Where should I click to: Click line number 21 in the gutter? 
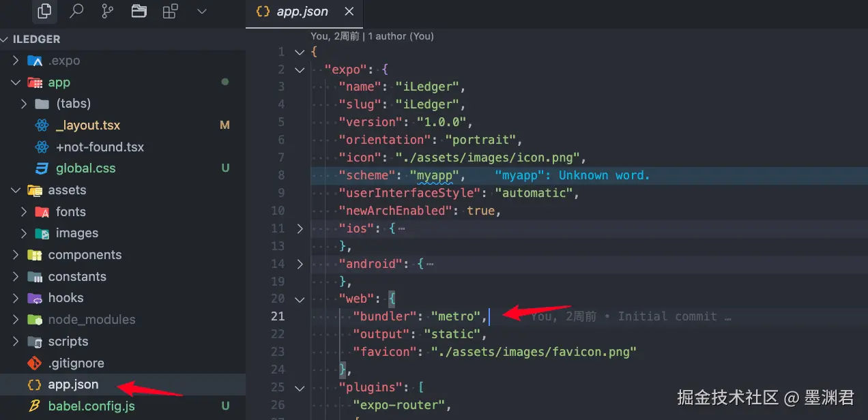(x=277, y=316)
